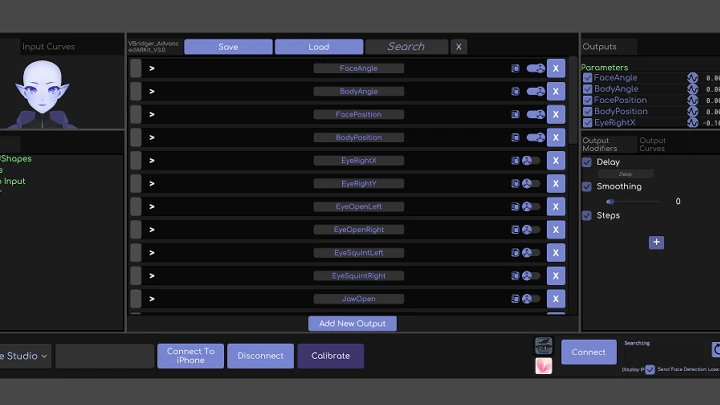The image size is (720, 405).
Task: Expand the EyeRightY output row
Action: [x=152, y=183]
